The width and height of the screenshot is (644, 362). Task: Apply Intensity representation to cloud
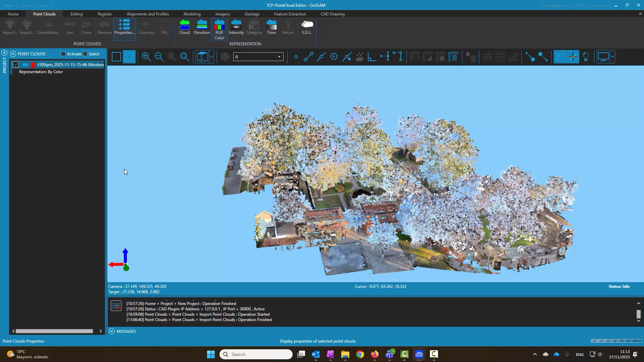point(236,27)
